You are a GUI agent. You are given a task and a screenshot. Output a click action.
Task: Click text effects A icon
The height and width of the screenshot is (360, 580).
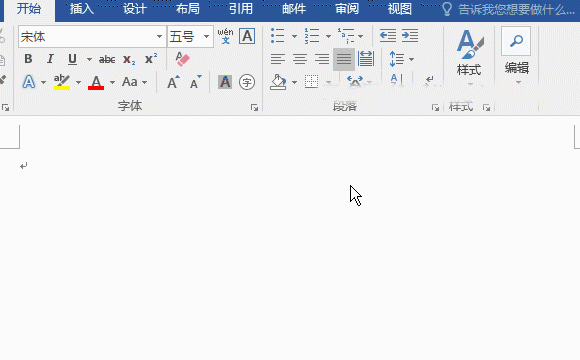29,82
